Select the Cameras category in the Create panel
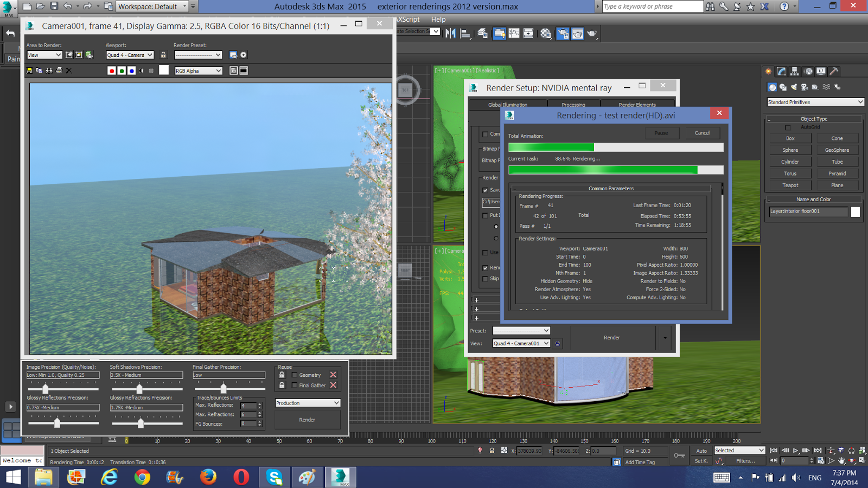Viewport: 868px width, 488px height. click(x=805, y=87)
